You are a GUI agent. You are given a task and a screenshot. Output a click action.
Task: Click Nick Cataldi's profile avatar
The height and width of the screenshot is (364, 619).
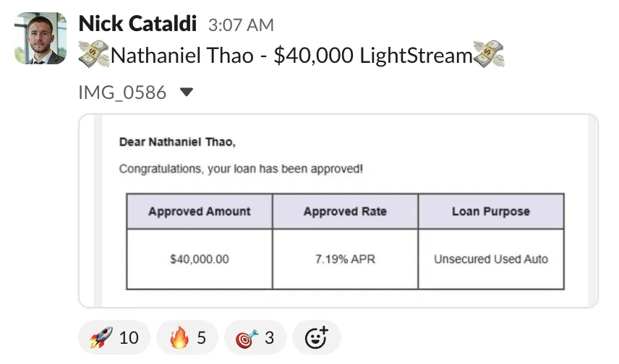coord(40,38)
